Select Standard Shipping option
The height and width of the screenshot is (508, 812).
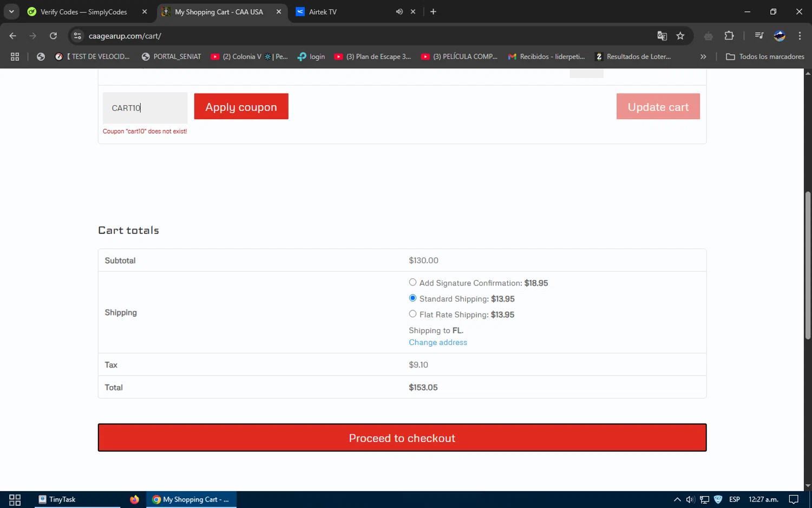pyautogui.click(x=412, y=298)
